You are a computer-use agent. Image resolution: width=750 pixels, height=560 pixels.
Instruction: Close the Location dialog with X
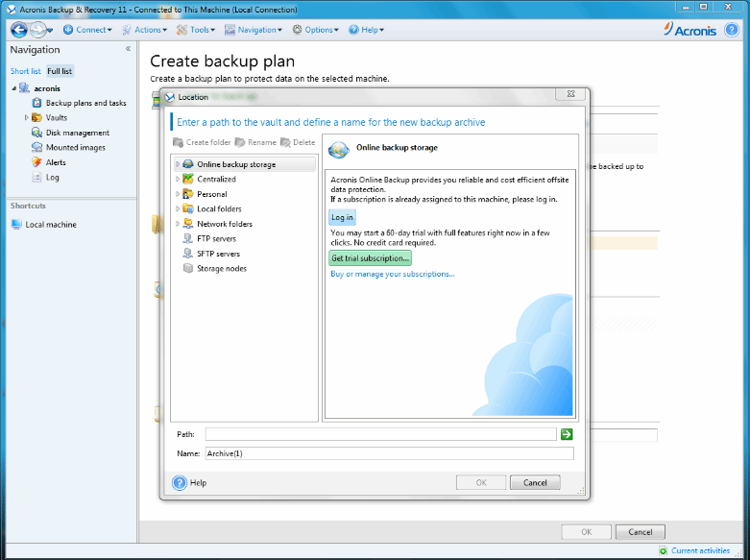[570, 94]
